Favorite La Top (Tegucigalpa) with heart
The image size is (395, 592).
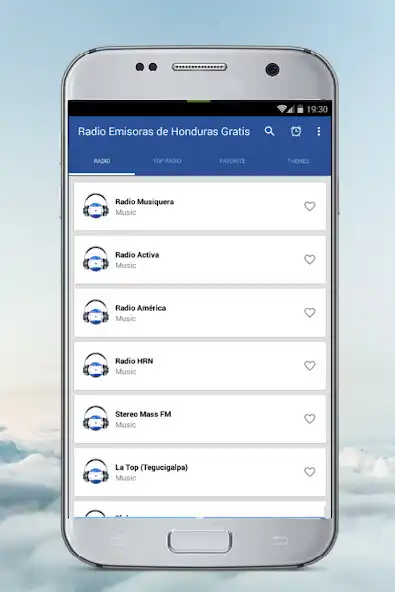[310, 472]
